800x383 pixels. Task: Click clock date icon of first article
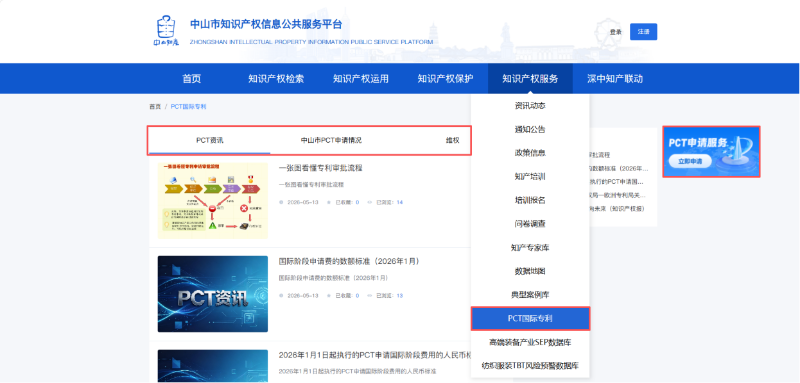(x=281, y=202)
